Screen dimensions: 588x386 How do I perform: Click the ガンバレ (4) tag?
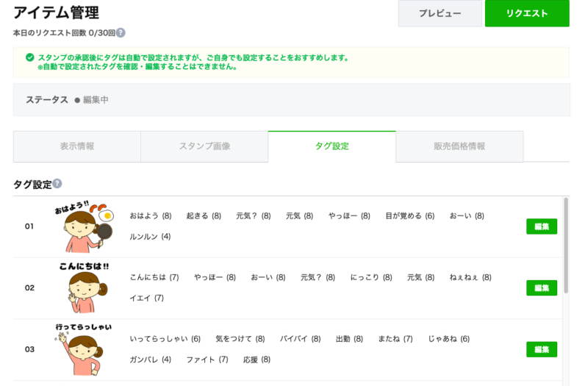pyautogui.click(x=151, y=360)
